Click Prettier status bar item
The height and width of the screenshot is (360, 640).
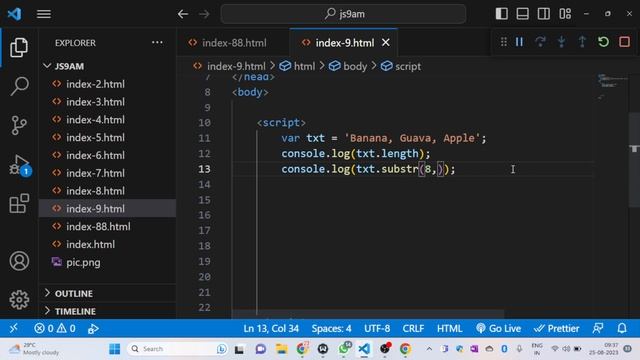556,328
